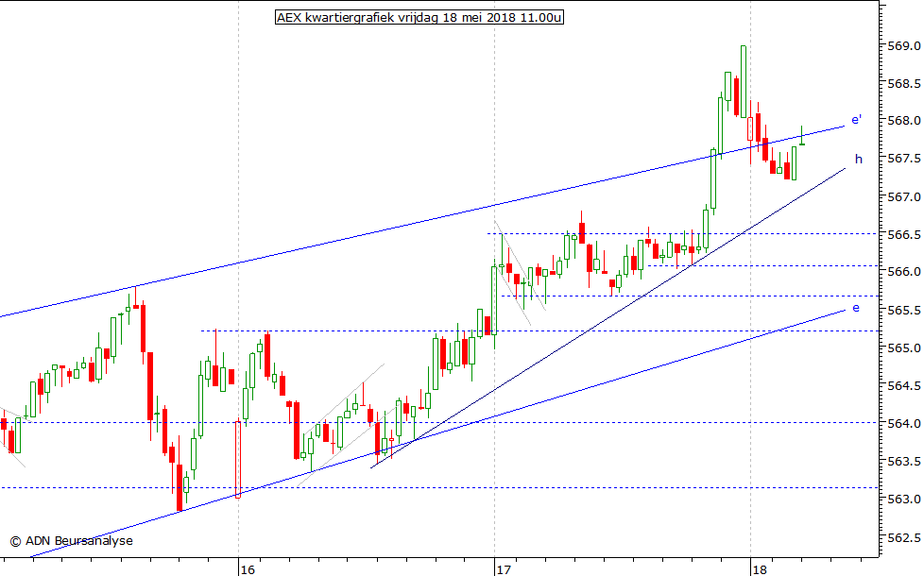The height and width of the screenshot is (576, 924).
Task: Select the 562.5 price axis label
Action: 903,537
